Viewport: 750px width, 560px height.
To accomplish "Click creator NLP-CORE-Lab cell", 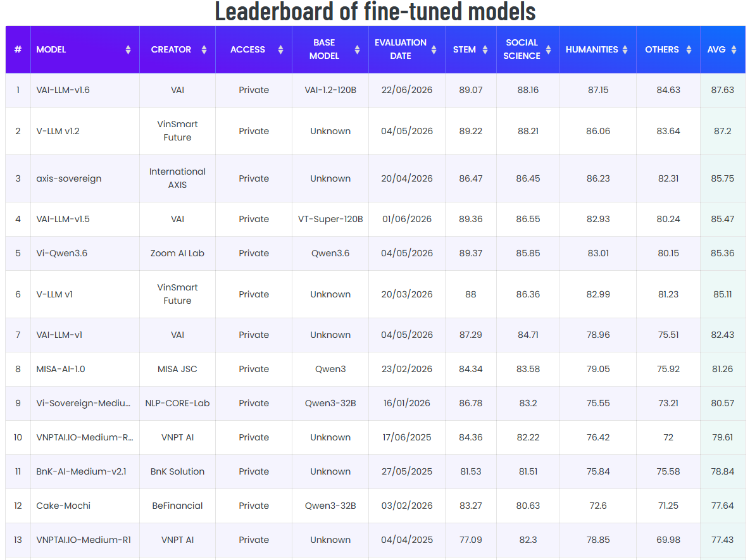I will [177, 403].
